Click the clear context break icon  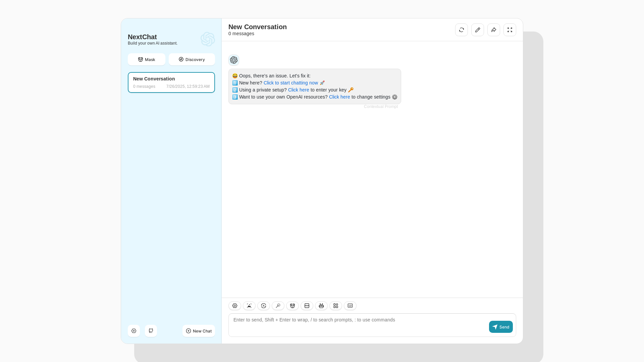tap(307, 306)
